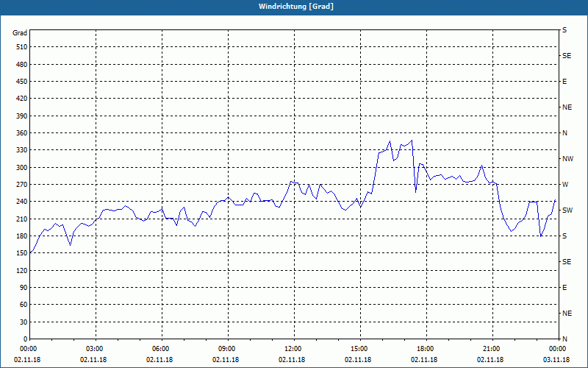Click the 450 axis value
The image size is (588, 368).
pyautogui.click(x=22, y=82)
